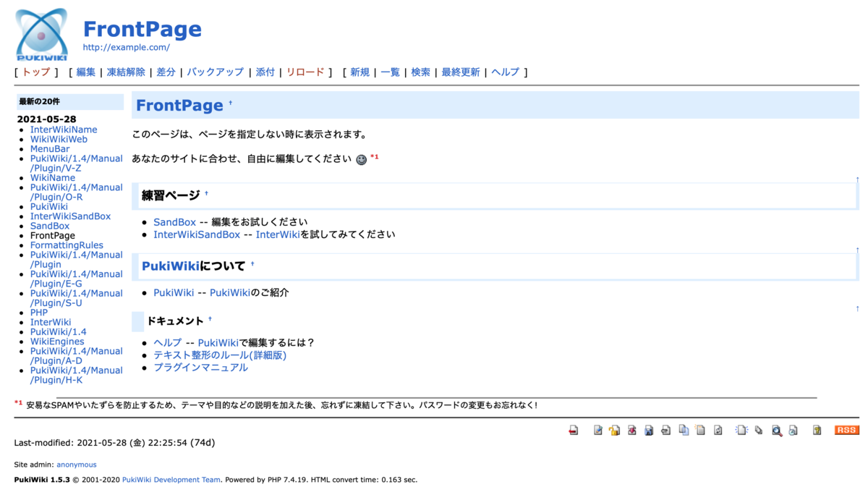Viewport: 868px width, 487px height.
Task: Open InterWikiName in the sidebar list
Action: coord(64,130)
